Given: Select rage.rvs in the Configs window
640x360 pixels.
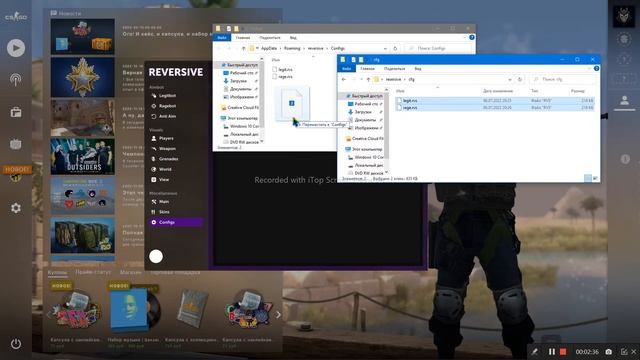Looking at the screenshot, I should coord(282,76).
